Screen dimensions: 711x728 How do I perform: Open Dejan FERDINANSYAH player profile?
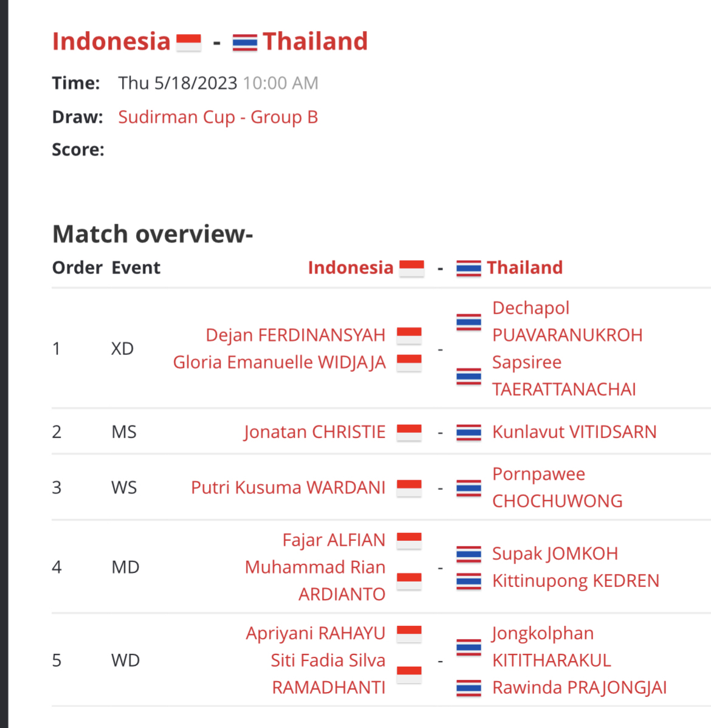[295, 335]
